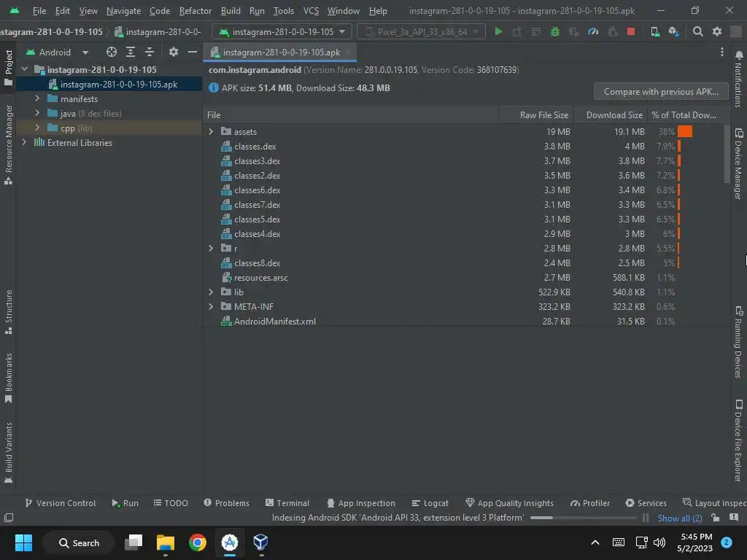Open the SDK Manager toolbar icon

coord(673,32)
